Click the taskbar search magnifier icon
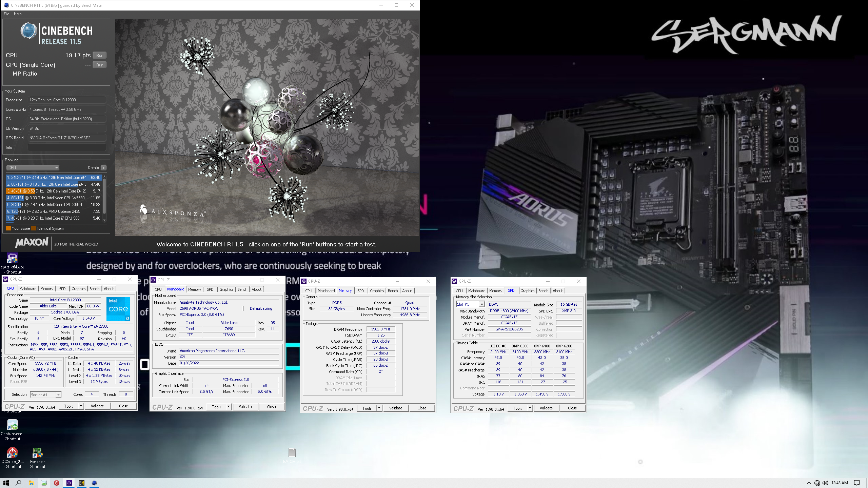Viewport: 868px width, 488px height. (19, 483)
